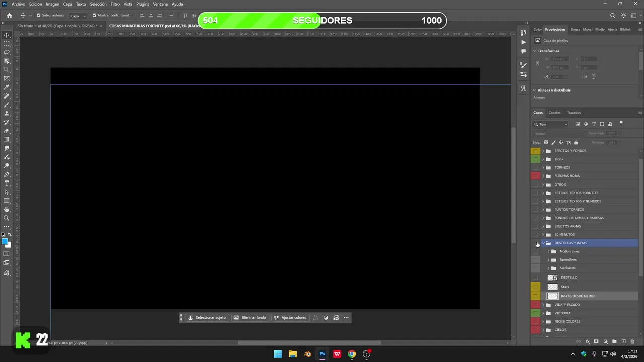Toggle the Selec. autom. checkbox
The height and width of the screenshot is (362, 644).
[38, 15]
